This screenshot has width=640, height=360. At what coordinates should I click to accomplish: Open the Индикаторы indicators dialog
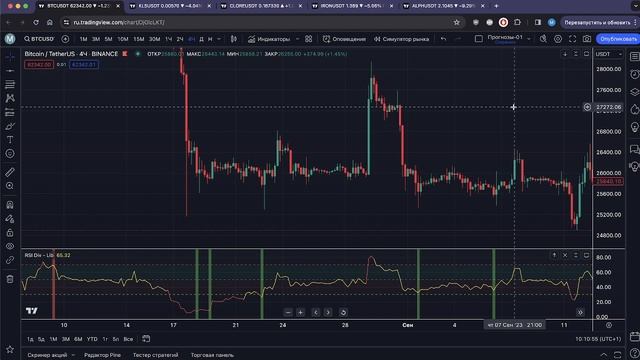(269, 39)
